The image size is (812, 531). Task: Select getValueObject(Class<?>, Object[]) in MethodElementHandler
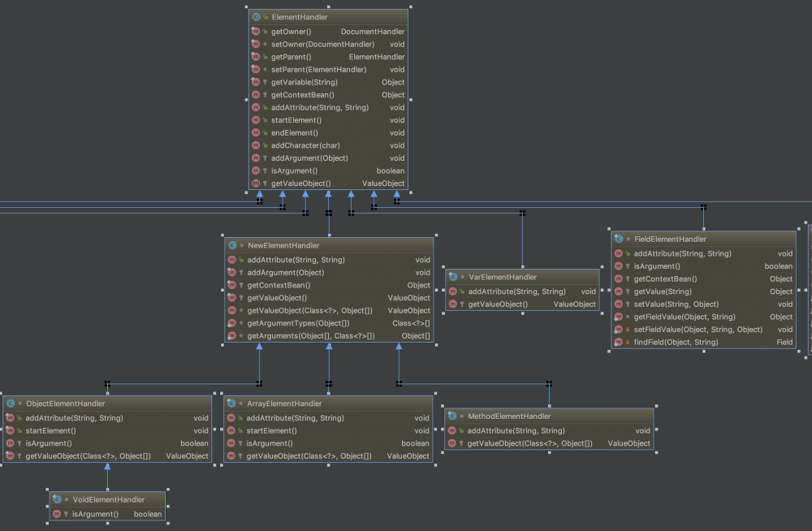[x=529, y=443]
